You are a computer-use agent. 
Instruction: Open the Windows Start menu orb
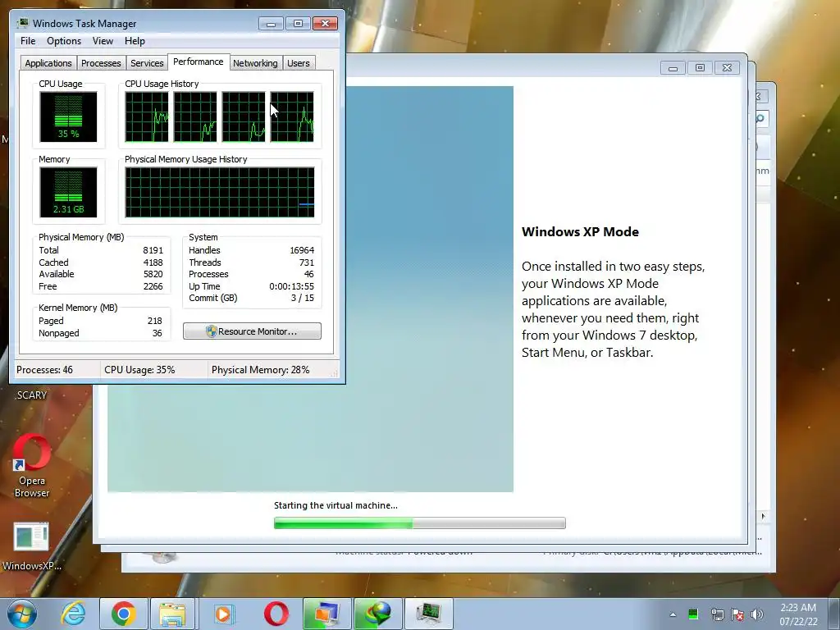point(22,614)
